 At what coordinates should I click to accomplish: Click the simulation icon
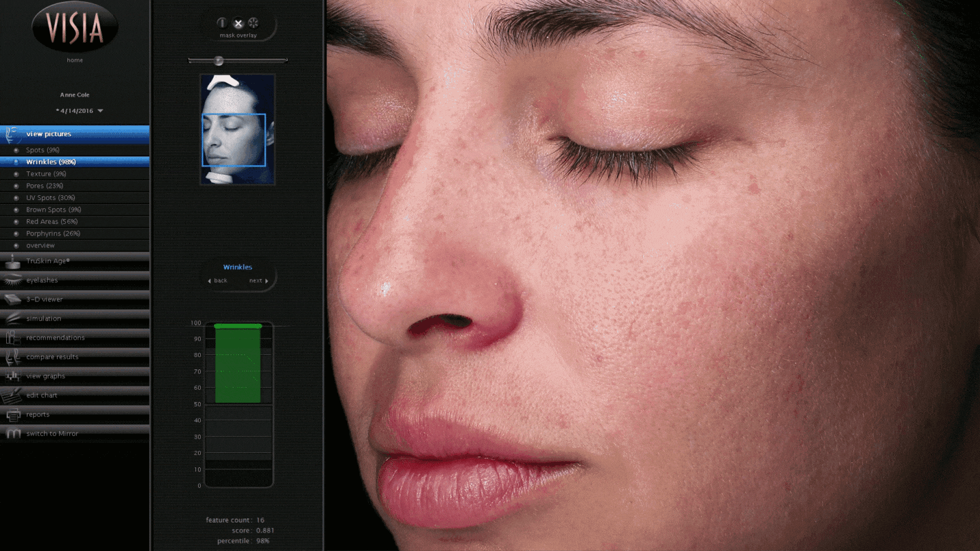[x=12, y=318]
